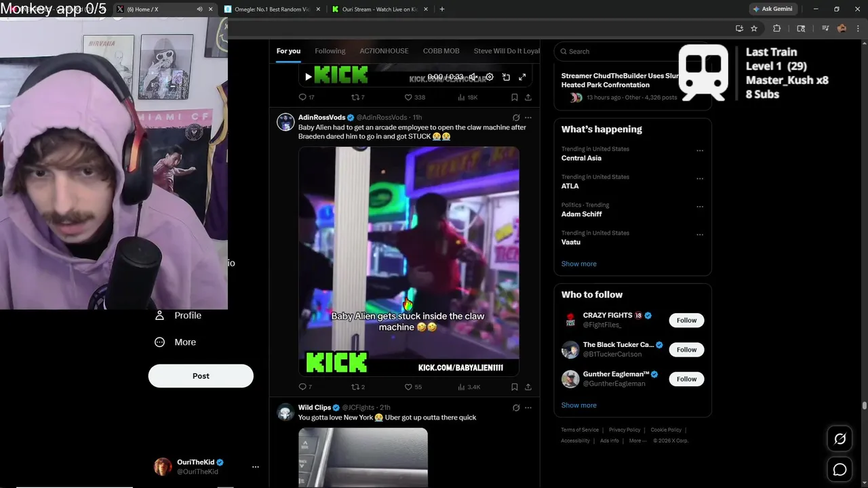868x488 pixels.
Task: Follow The Black Tucker Carlson account
Action: point(686,350)
